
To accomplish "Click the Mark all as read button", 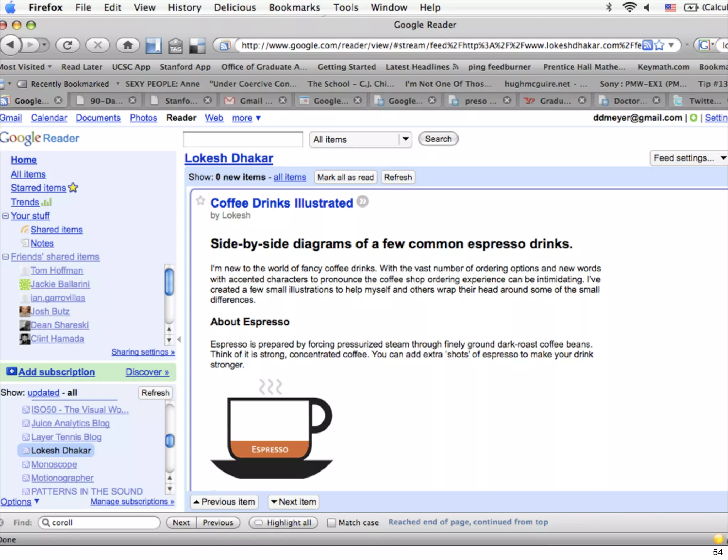I will pyautogui.click(x=345, y=177).
